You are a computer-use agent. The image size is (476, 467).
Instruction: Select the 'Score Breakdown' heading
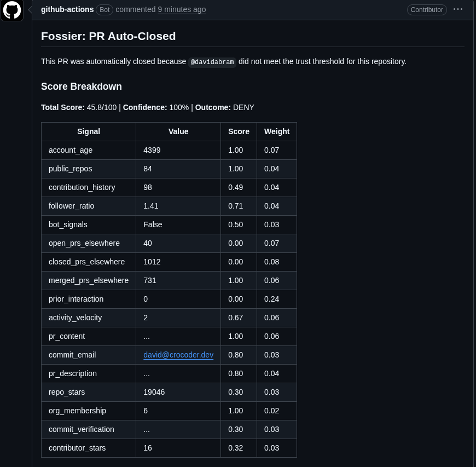[x=82, y=87]
